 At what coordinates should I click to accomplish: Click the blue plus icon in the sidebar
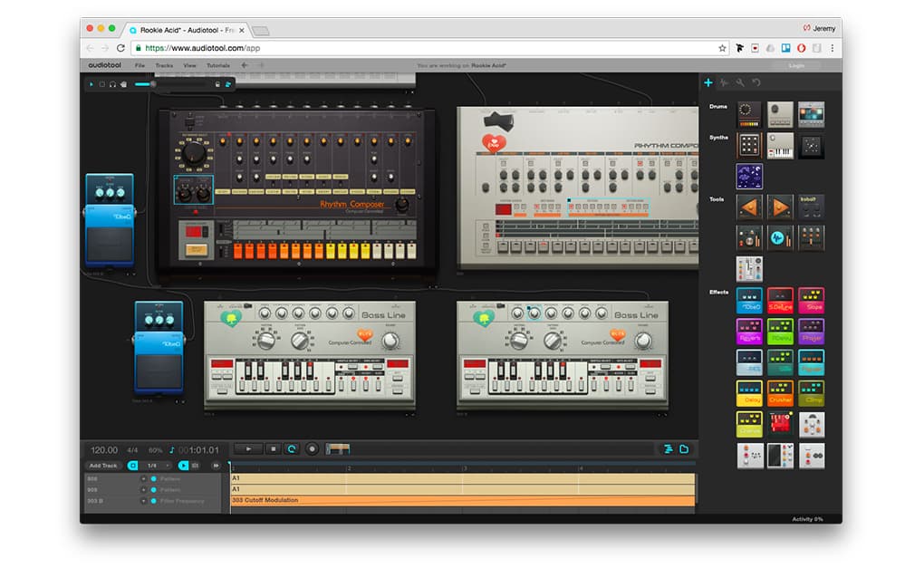(x=707, y=82)
